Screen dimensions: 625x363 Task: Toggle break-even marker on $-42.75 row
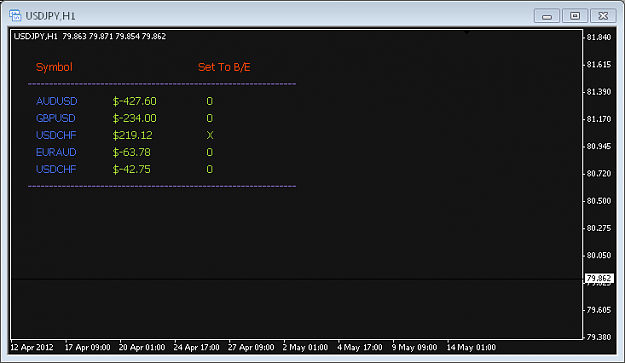coord(210,169)
